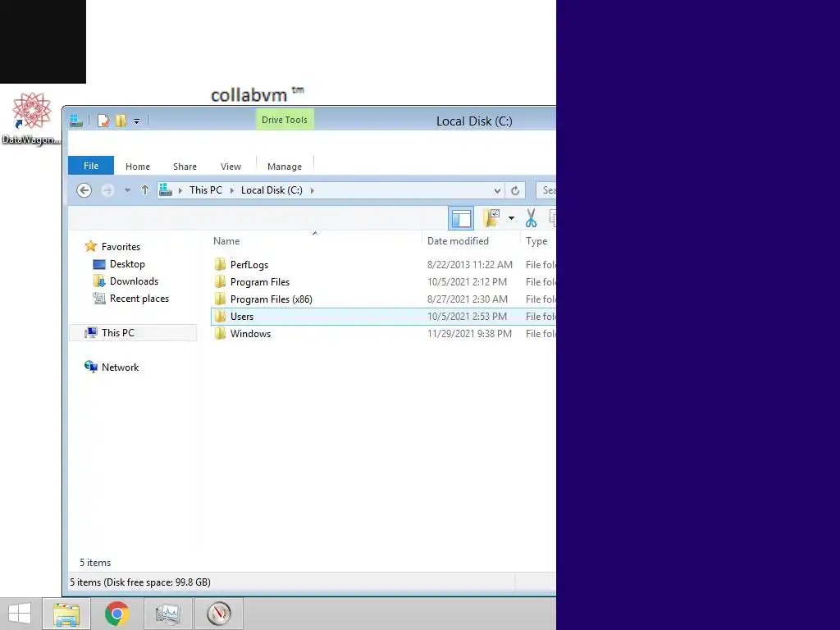Open the Customize Quick Access Toolbar dropdown
Screen dimensions: 840x630
137,121
